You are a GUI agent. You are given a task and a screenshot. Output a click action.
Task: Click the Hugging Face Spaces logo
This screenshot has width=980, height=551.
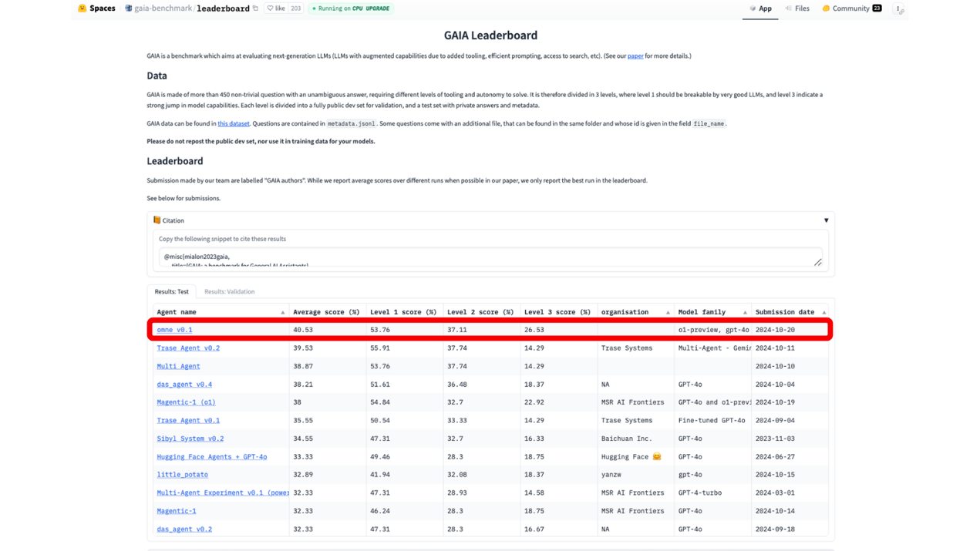tap(83, 8)
